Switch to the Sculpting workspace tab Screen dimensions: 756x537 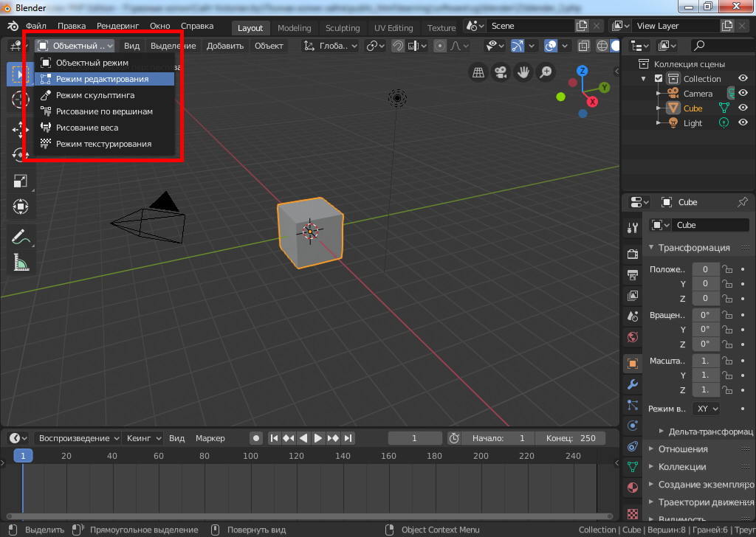tap(343, 28)
